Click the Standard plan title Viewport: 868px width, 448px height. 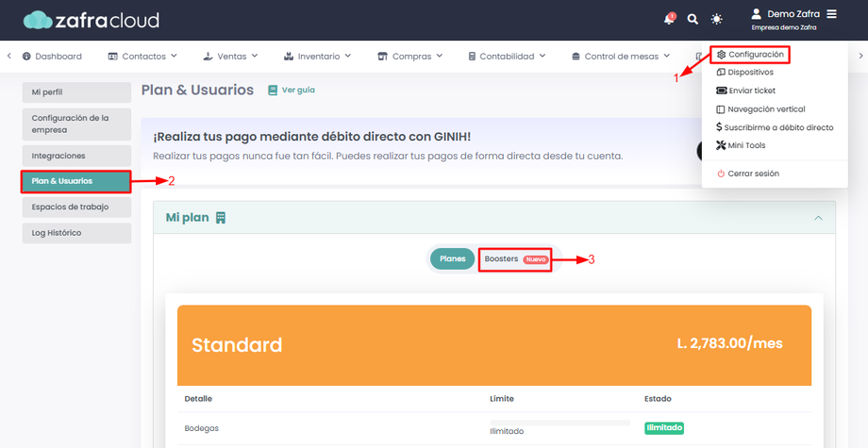point(237,344)
